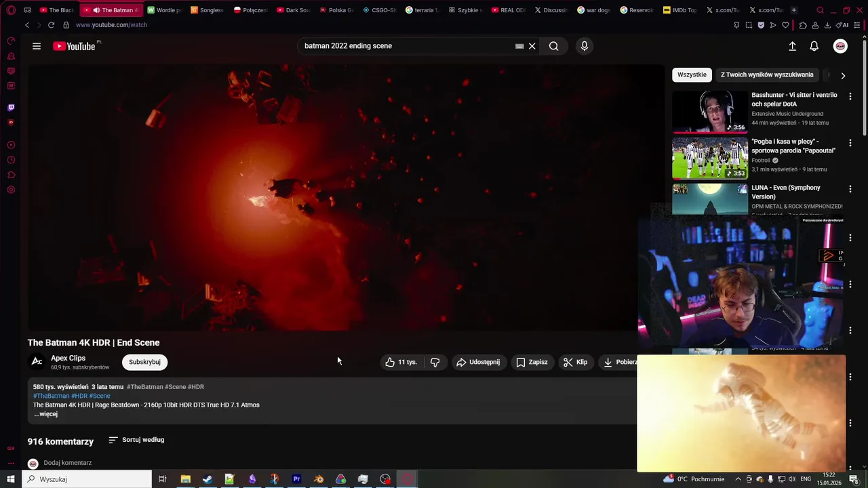Focus the batman 2022 ending scene search field
Image resolution: width=868 pixels, height=488 pixels.
pyautogui.click(x=407, y=46)
